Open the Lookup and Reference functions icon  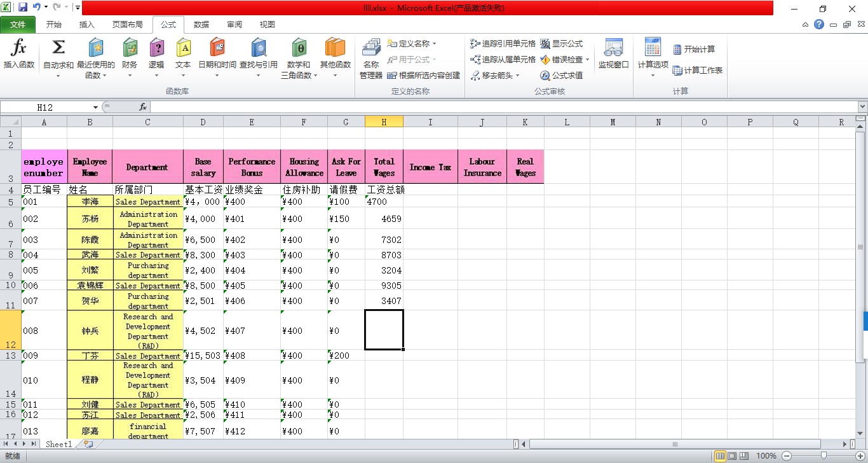[x=258, y=48]
